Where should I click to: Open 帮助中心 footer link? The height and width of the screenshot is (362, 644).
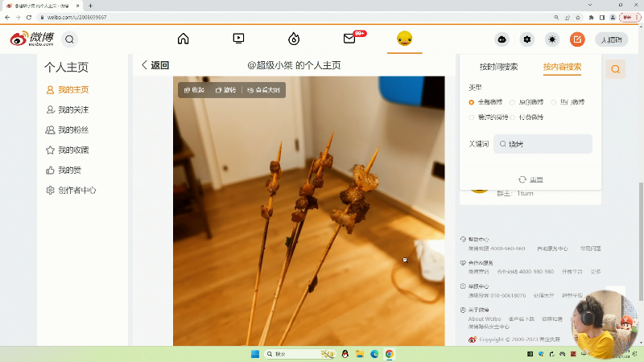[478, 239]
